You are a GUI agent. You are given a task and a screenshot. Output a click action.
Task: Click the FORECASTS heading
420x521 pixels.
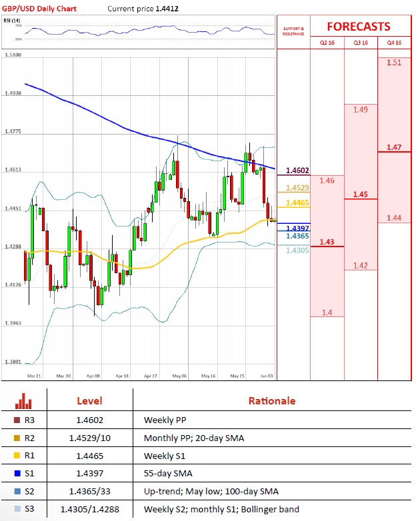coord(359,27)
